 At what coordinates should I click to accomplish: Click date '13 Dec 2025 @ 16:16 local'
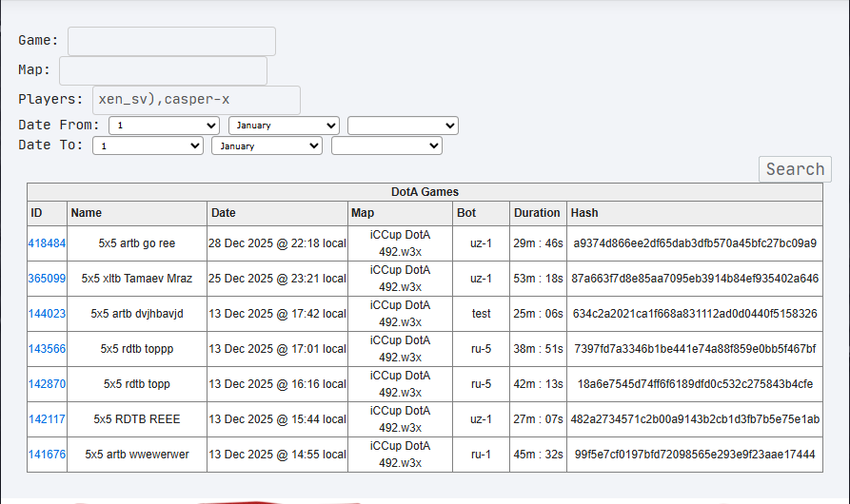[x=278, y=384]
